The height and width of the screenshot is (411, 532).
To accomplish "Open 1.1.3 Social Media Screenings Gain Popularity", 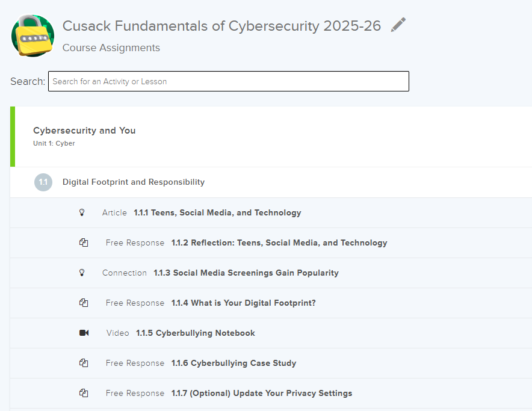I will pyautogui.click(x=246, y=273).
